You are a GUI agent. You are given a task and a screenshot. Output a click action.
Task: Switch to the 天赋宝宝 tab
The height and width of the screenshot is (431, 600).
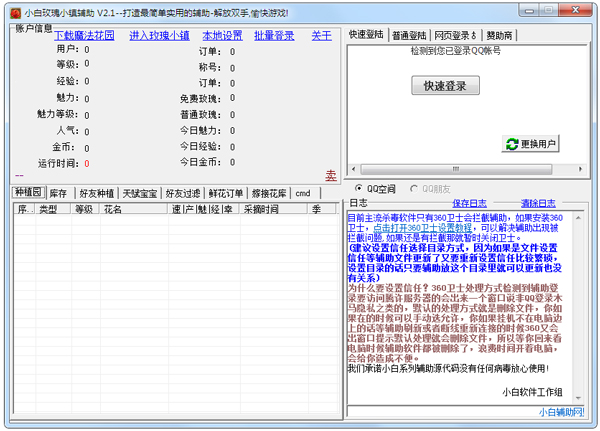[x=140, y=194]
